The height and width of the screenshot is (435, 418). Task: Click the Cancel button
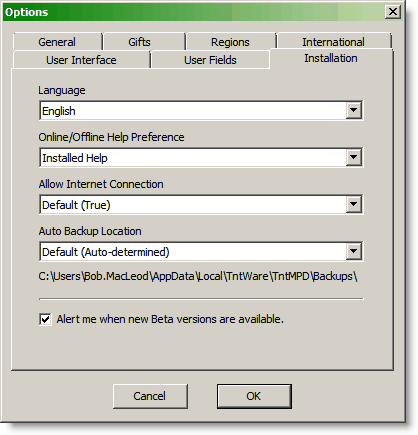coord(150,396)
